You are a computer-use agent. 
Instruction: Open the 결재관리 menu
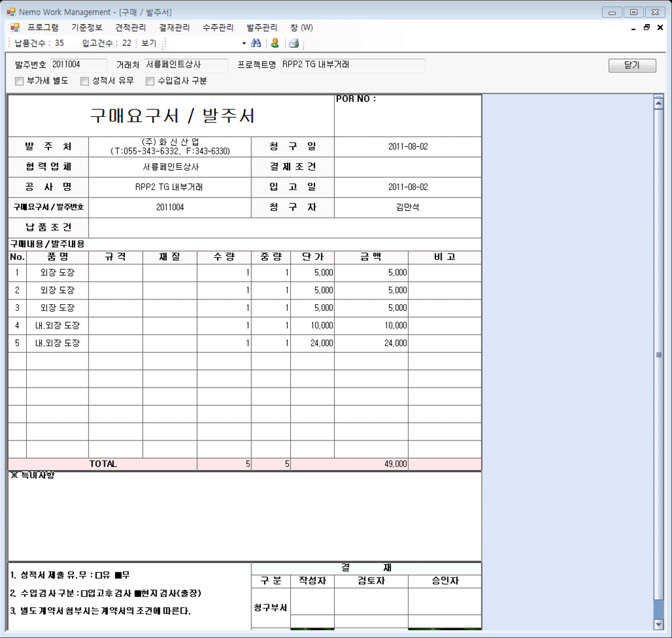click(174, 28)
